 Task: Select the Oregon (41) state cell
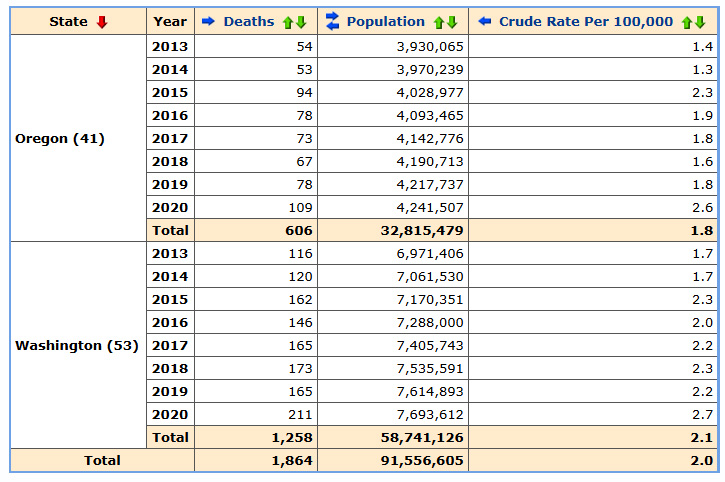pos(60,139)
